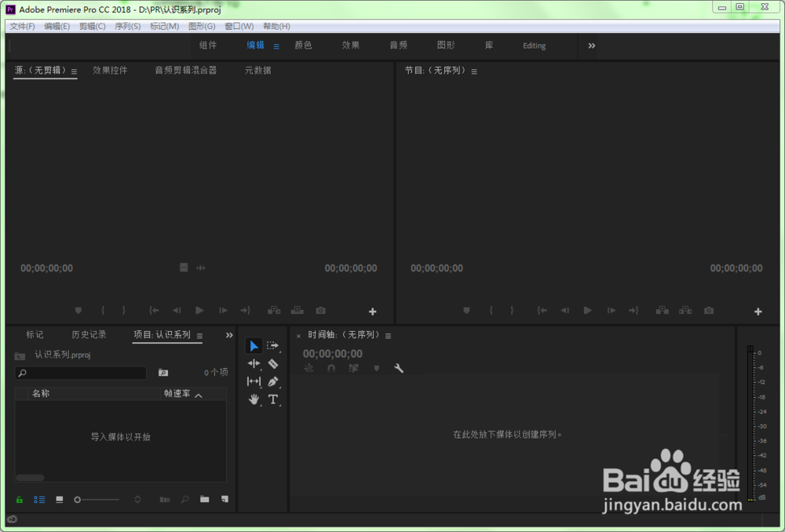Adjust project thumbnail zoom slider
This screenshot has width=785, height=532.
click(96, 500)
